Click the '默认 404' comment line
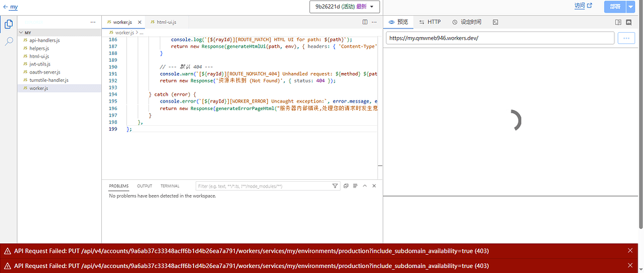 186,67
